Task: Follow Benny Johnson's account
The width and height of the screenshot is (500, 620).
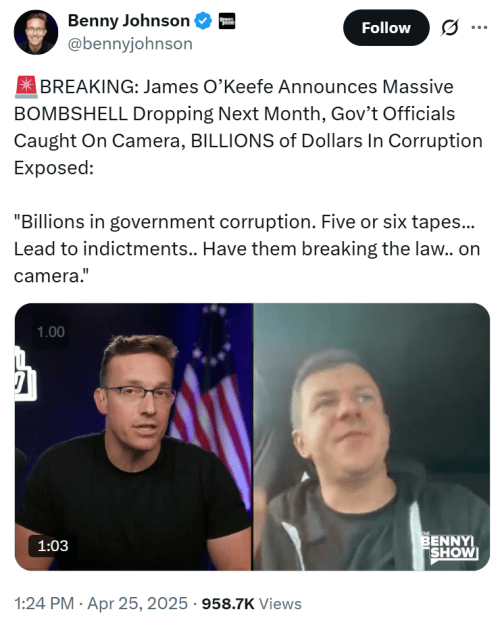Action: click(386, 28)
